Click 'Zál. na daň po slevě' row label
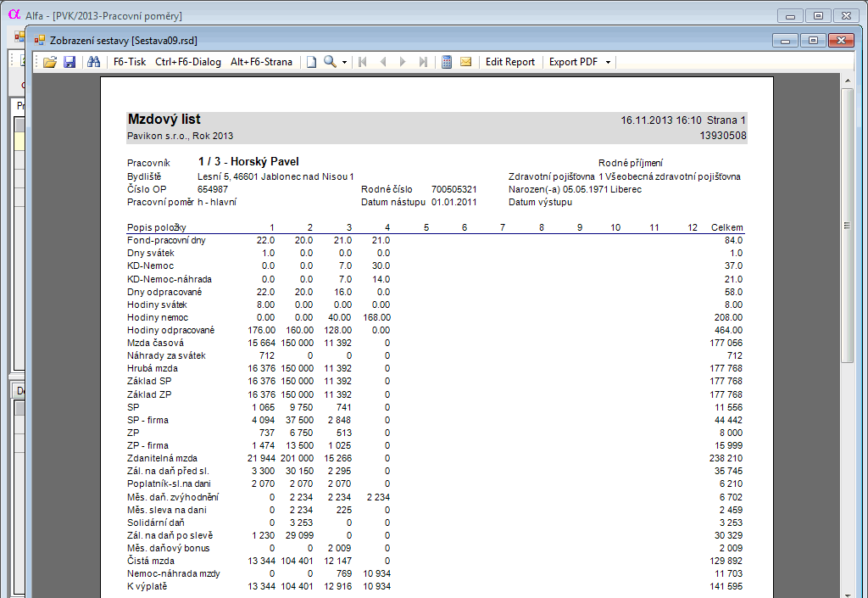868x598 pixels. click(170, 535)
